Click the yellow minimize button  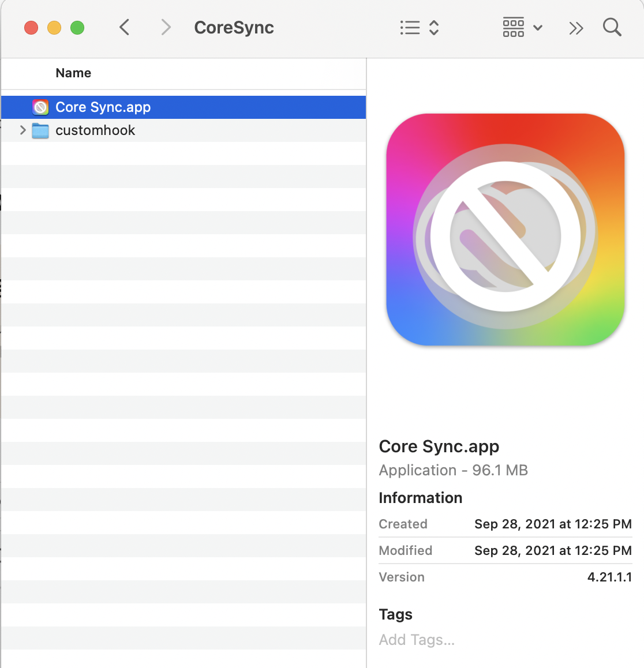pos(54,28)
